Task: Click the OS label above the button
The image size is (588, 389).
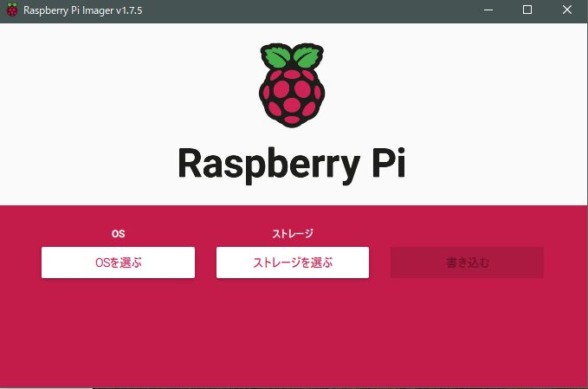Action: (118, 234)
